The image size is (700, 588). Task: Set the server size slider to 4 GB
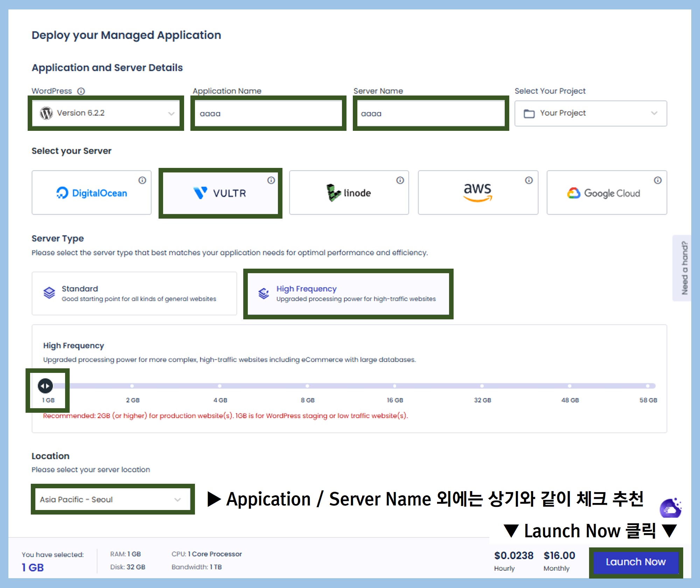pyautogui.click(x=220, y=386)
